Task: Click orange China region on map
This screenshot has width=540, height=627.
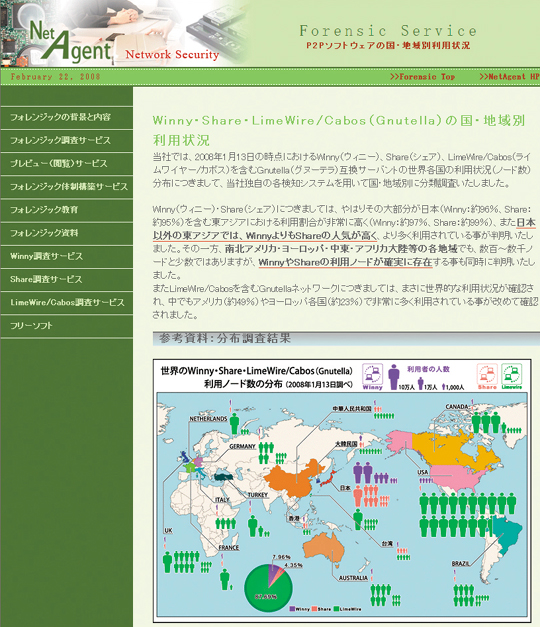Action: 293,477
